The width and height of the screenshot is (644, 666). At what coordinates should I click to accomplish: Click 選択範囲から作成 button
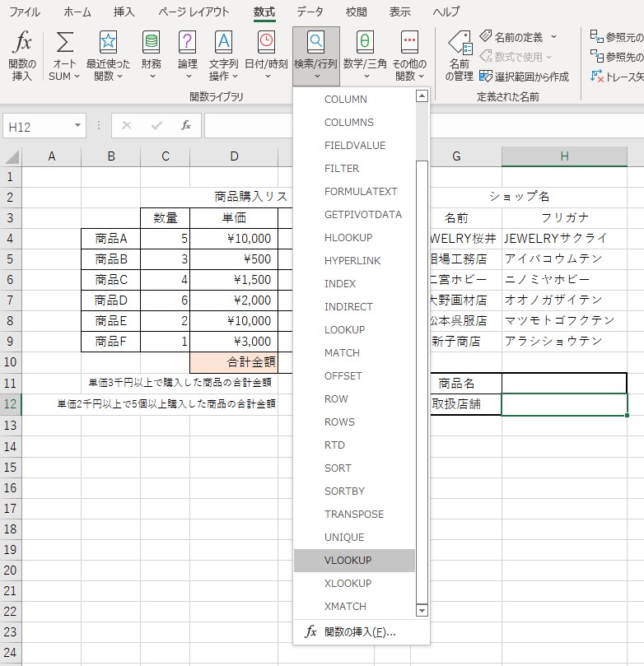(x=524, y=77)
